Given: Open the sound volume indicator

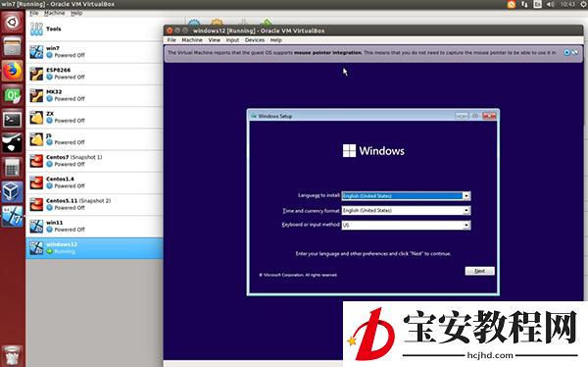Looking at the screenshot, I should (x=551, y=4).
